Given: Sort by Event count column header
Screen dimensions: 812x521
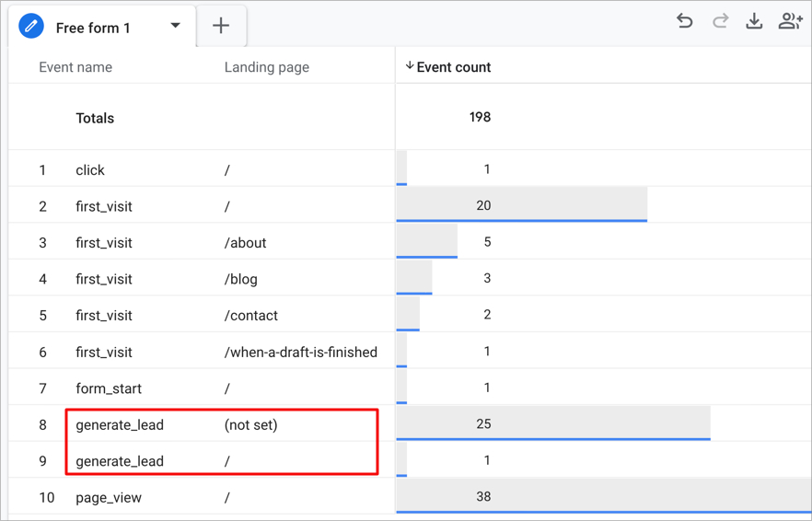Looking at the screenshot, I should tap(454, 67).
